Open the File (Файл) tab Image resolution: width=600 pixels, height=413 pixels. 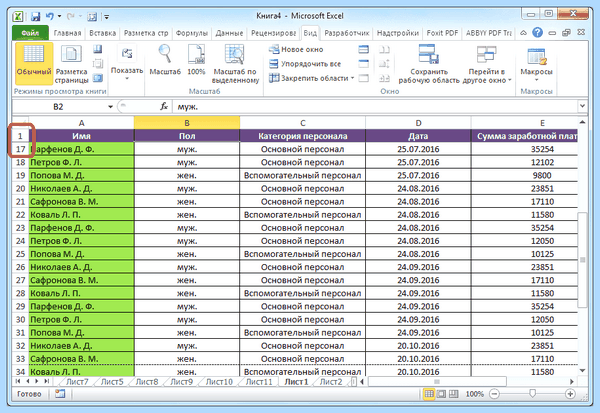pos(30,33)
